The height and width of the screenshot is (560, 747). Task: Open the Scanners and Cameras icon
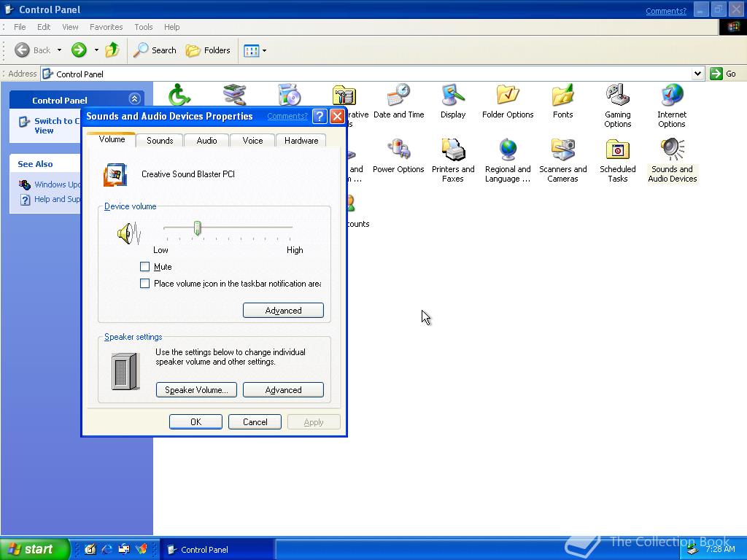tap(562, 160)
